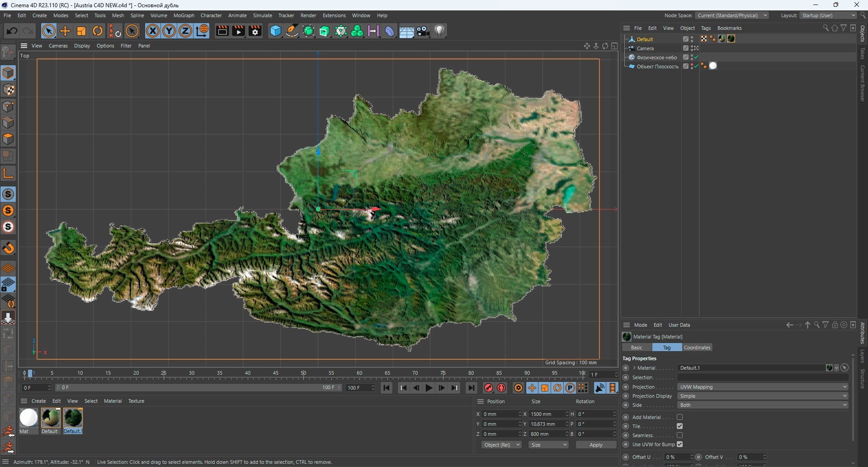Select the Move tool in the toolbar
This screenshot has width=868, height=467.
(x=65, y=31)
